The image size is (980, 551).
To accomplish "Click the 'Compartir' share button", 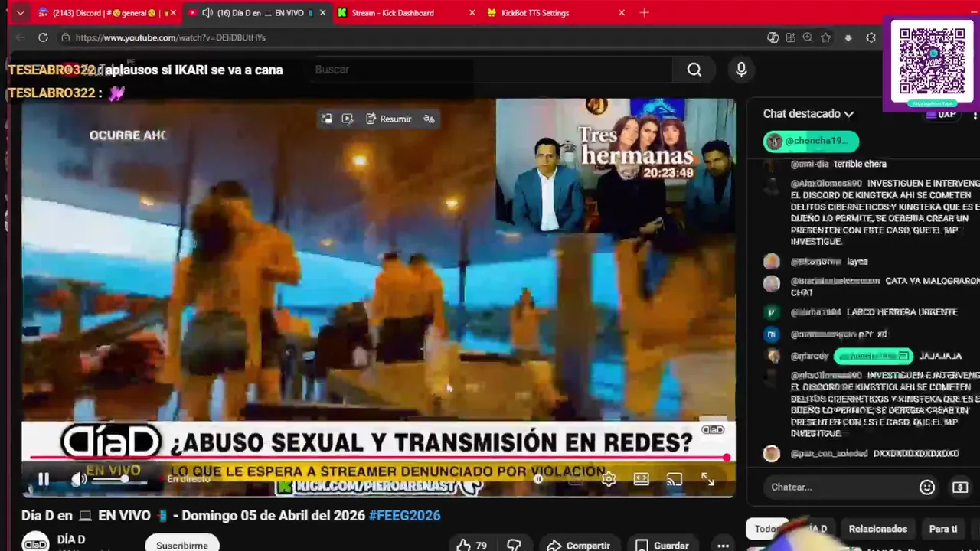I will [x=578, y=545].
